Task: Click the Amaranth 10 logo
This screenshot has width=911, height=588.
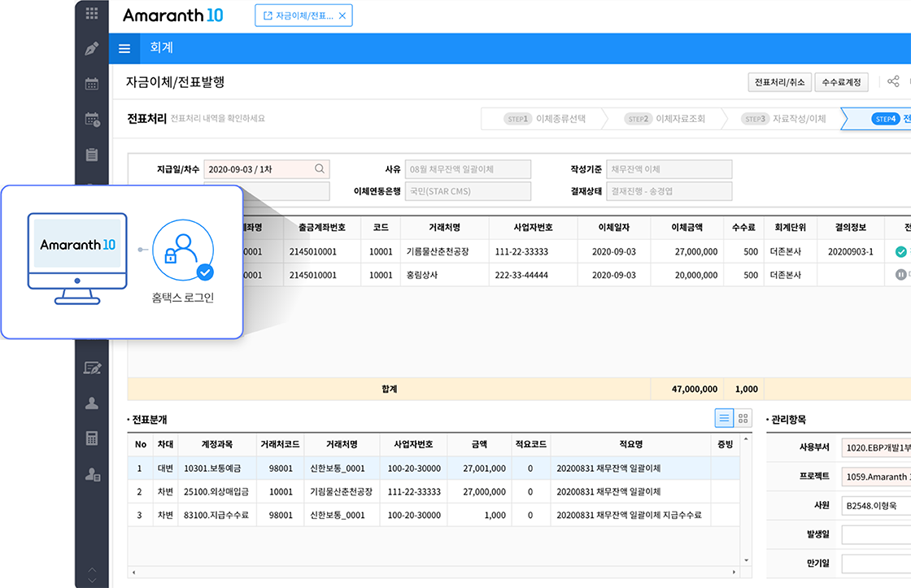Action: point(172,15)
